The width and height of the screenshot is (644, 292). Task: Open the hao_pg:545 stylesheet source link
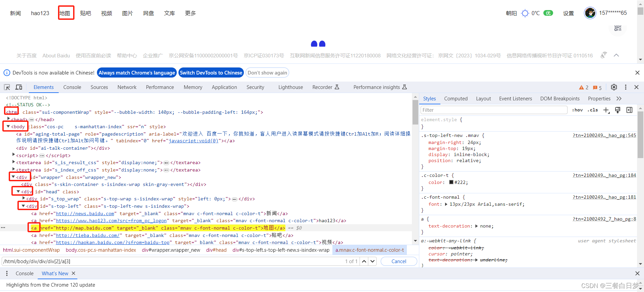coord(604,135)
